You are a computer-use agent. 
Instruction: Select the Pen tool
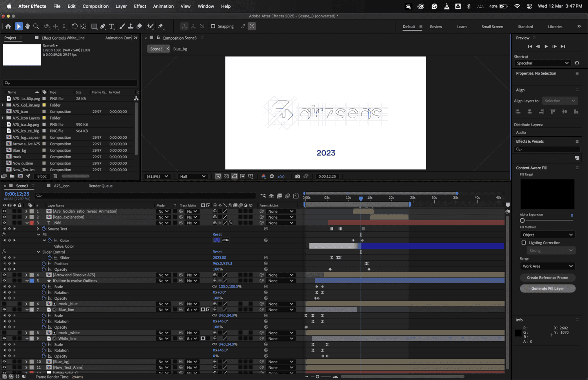pyautogui.click(x=103, y=26)
